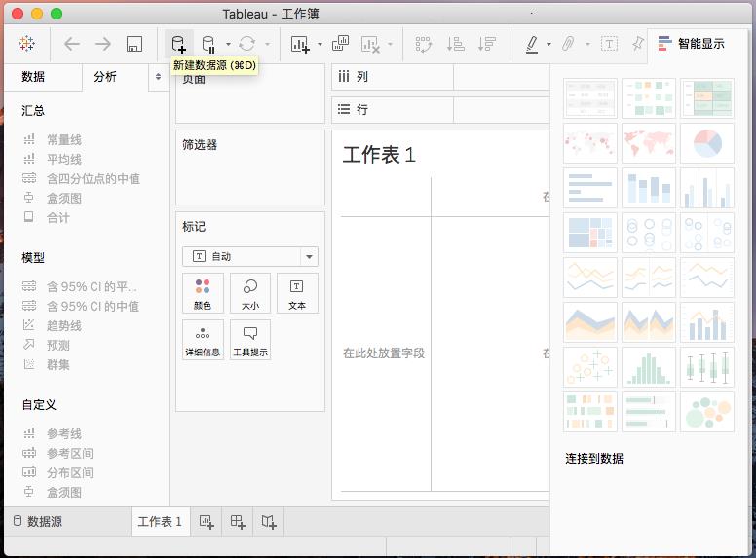Select the highlight table chart thumbnail
756x558 pixels.
(707, 98)
